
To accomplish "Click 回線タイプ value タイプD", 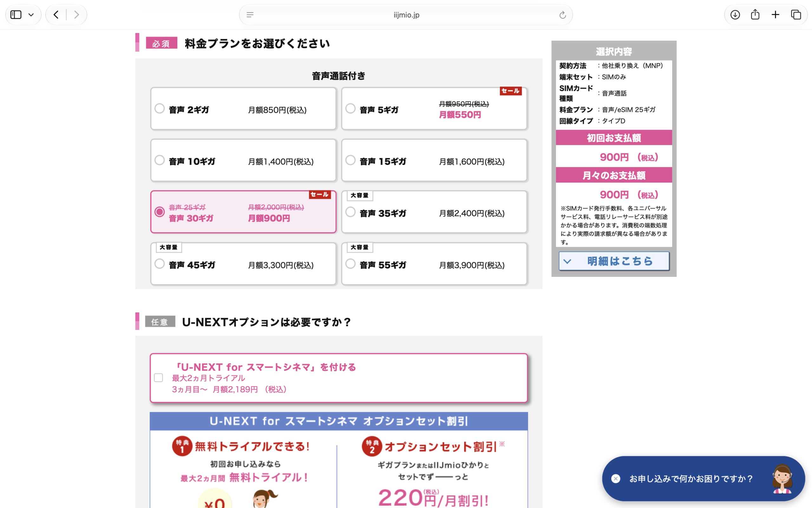I will coord(613,121).
